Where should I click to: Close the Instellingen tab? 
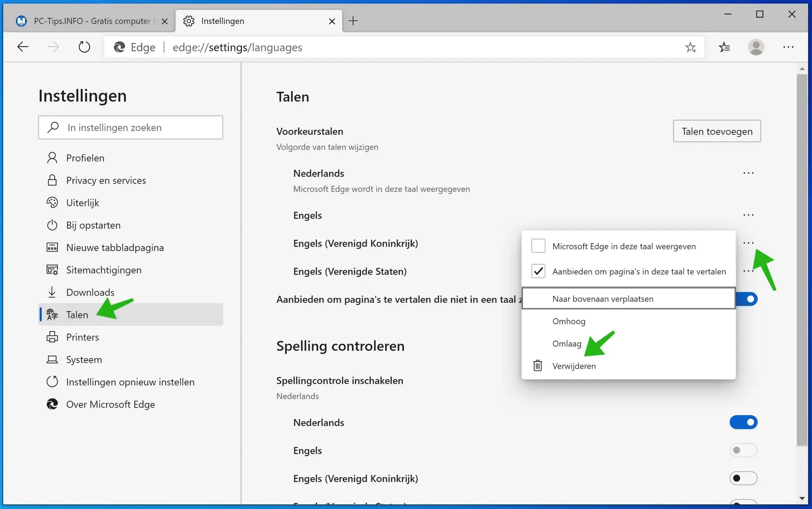coord(332,21)
